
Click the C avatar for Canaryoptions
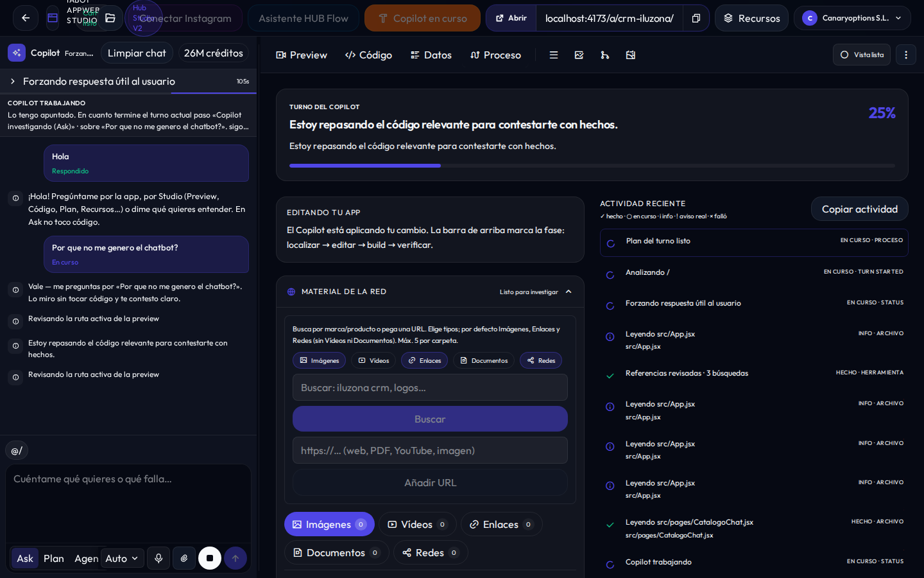click(810, 18)
